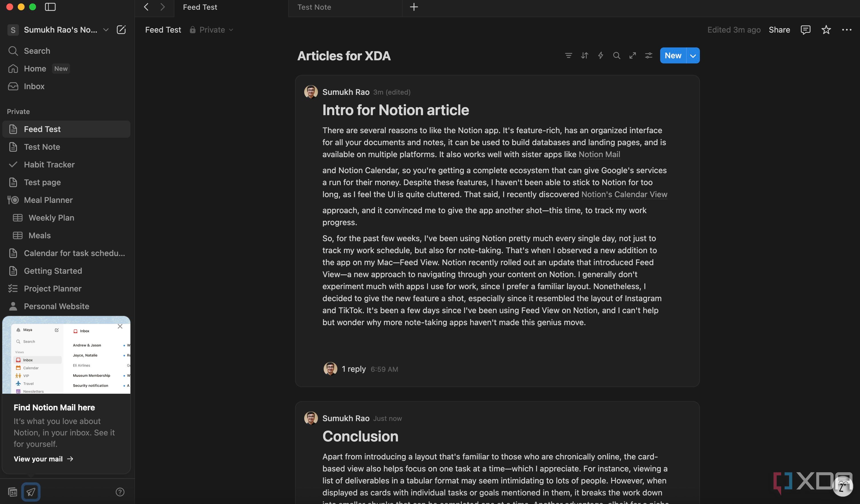This screenshot has height=504, width=860.
Task: Open Weekly Plan database
Action: (66, 218)
